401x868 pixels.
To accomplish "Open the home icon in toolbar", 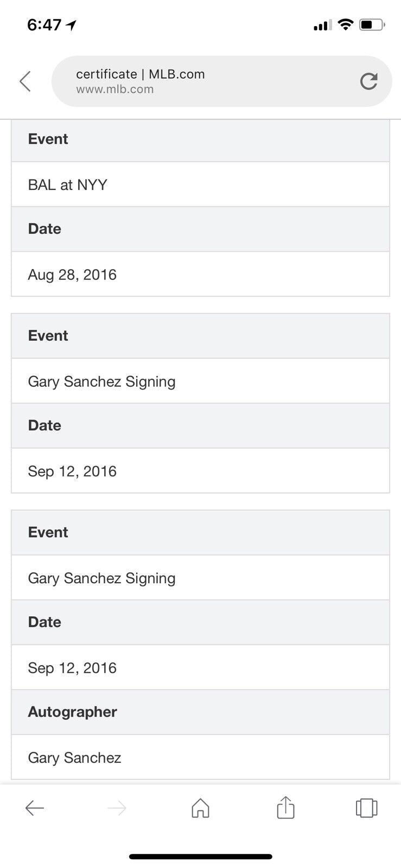I will (200, 808).
